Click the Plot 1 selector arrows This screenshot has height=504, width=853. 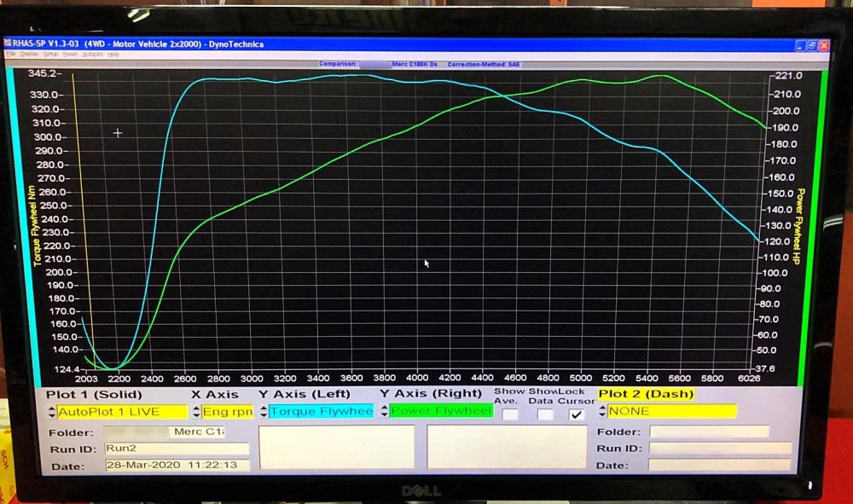click(52, 412)
